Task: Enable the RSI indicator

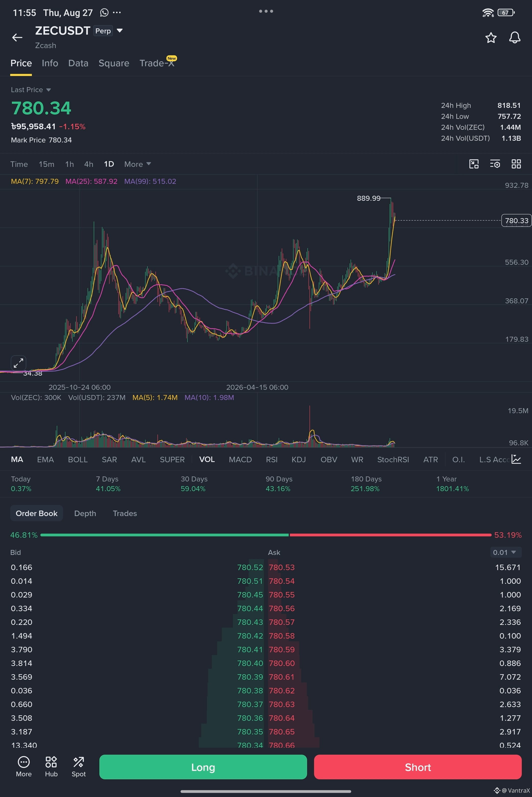Action: (x=272, y=460)
